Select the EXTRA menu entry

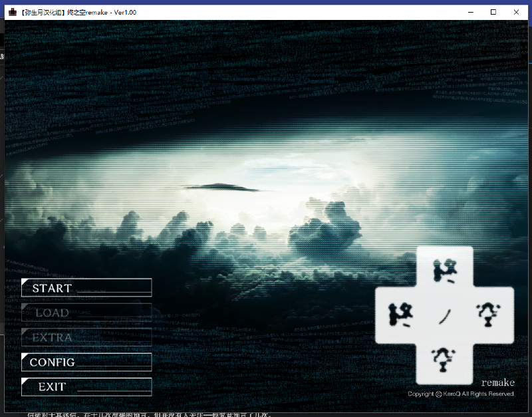(86, 337)
